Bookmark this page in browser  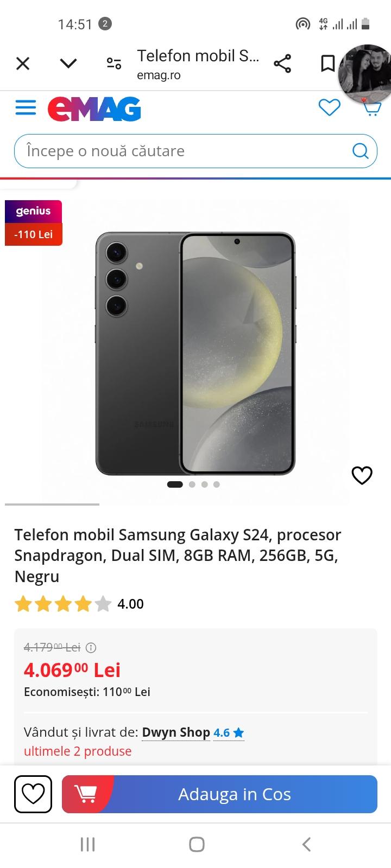[327, 63]
